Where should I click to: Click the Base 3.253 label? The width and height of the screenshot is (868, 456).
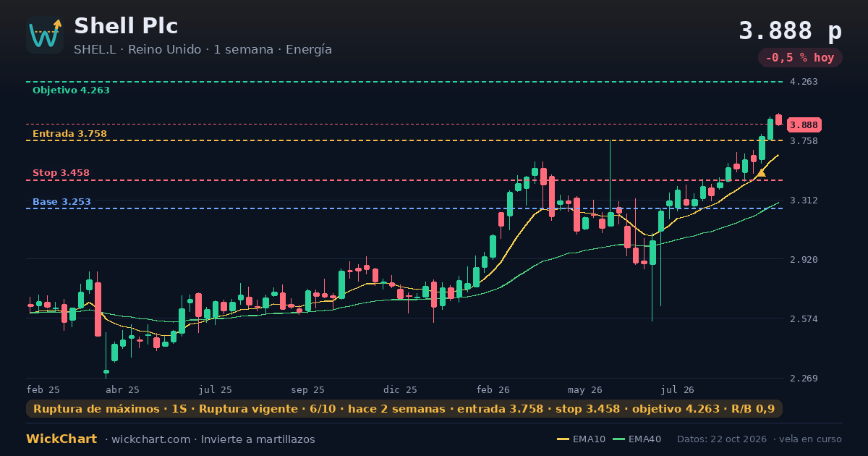pyautogui.click(x=61, y=202)
